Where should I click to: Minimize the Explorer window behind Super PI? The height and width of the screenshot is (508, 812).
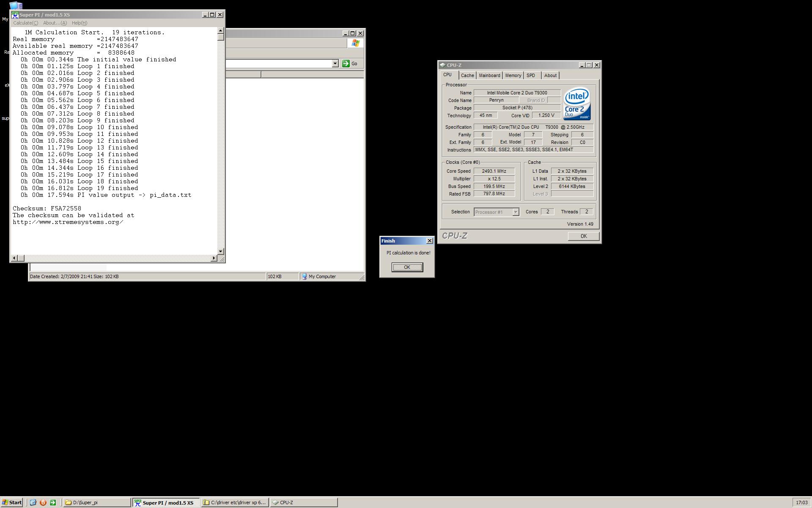point(346,33)
